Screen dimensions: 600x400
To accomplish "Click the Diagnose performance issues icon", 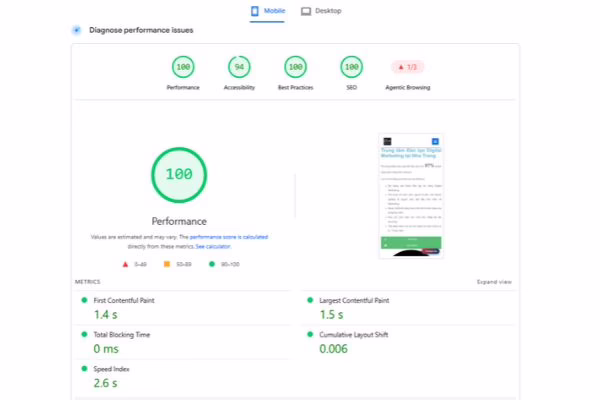I will tap(77, 30).
